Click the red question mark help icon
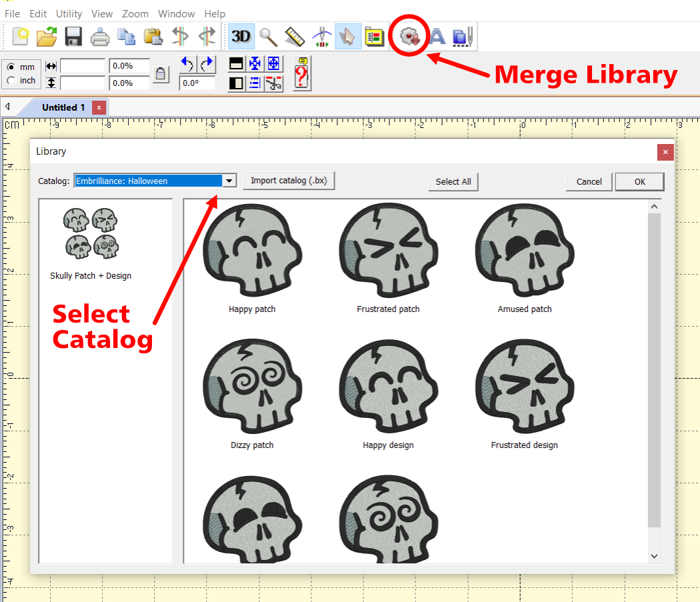Screen dimensions: 700x602 [302, 73]
